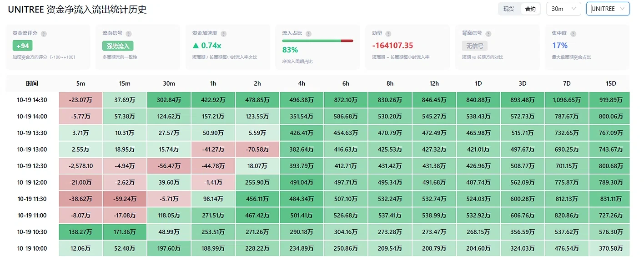This screenshot has width=644, height=257.
Task: Open help icon beside 背离信号
Action: coord(488,34)
